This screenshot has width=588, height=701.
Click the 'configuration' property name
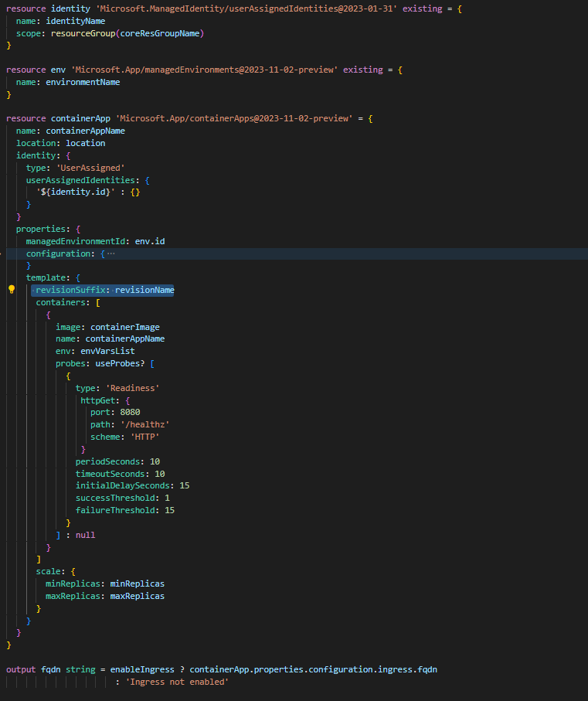[58, 254]
